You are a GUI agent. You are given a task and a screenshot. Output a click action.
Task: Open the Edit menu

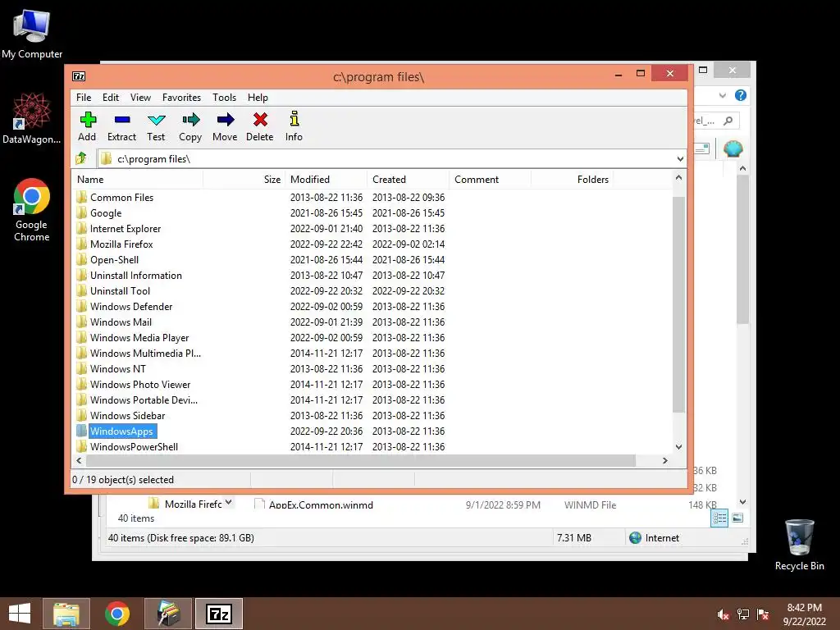click(x=111, y=98)
